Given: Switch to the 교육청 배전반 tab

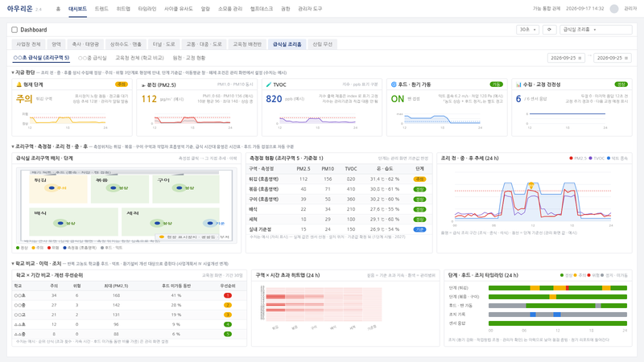Looking at the screenshot, I should pyautogui.click(x=247, y=44).
